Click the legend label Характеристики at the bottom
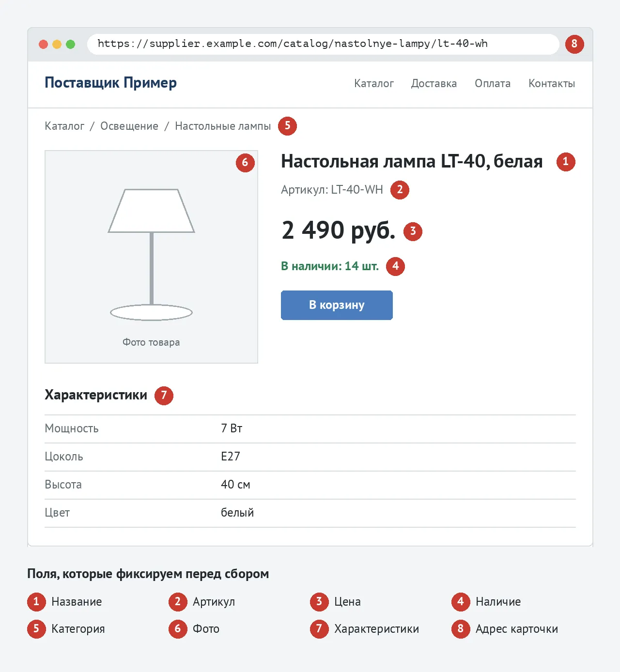This screenshot has height=672, width=620. point(376,629)
